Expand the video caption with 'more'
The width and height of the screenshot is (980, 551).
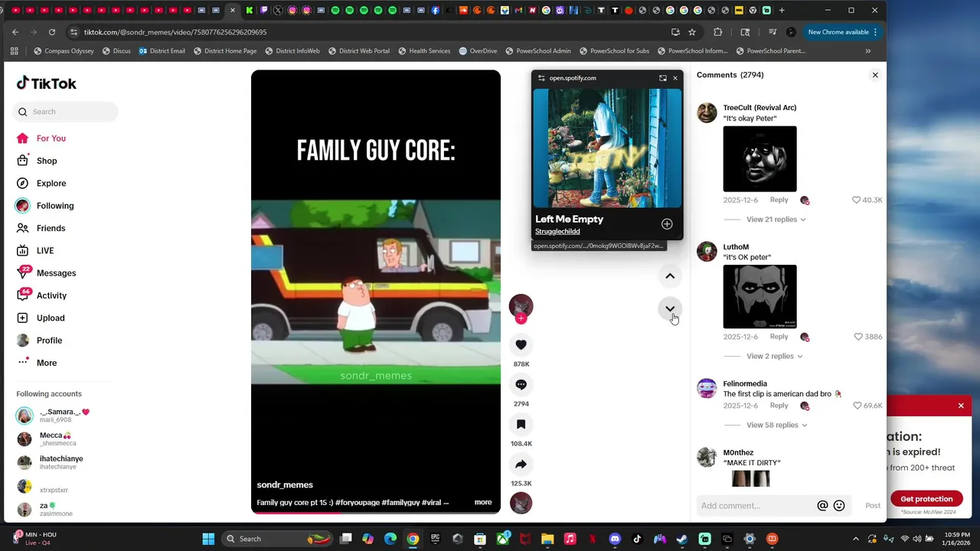pos(483,502)
